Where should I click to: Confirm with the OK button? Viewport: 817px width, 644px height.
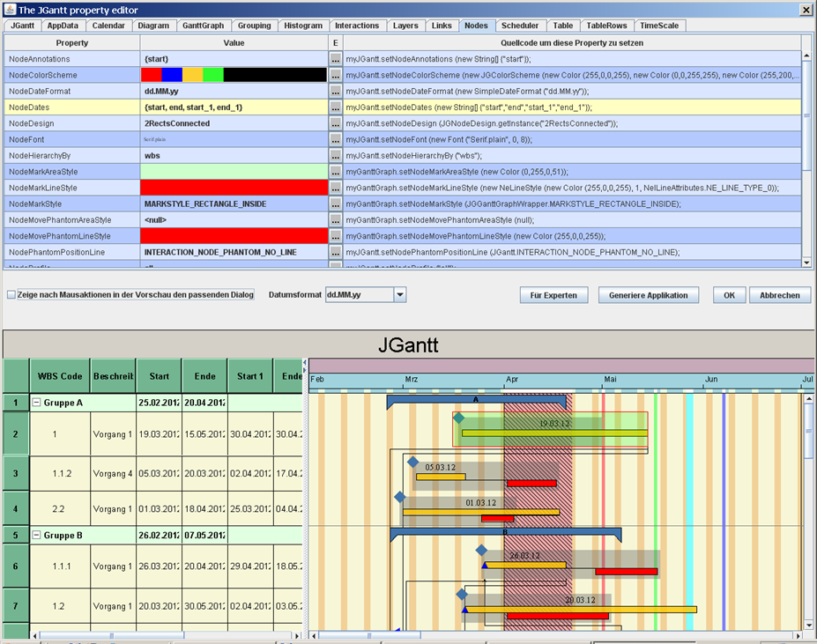point(729,295)
